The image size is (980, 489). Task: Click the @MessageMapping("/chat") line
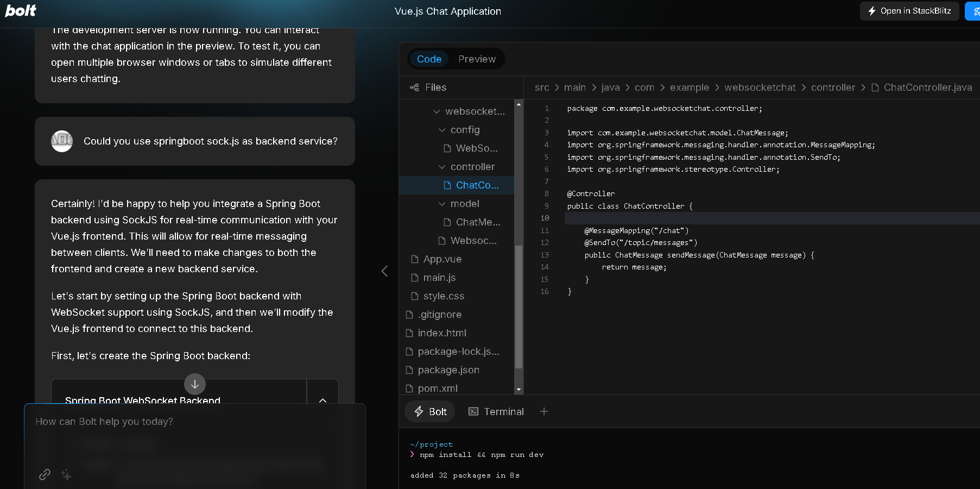click(636, 230)
